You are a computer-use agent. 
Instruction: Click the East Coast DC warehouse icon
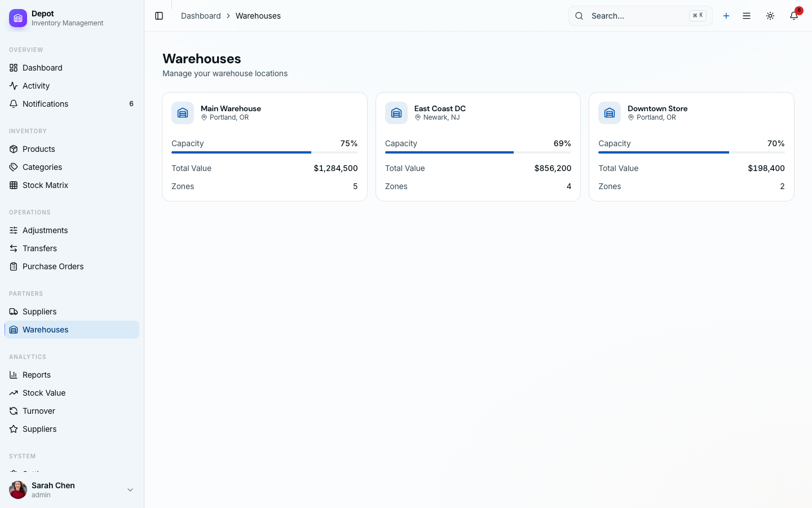pos(396,113)
